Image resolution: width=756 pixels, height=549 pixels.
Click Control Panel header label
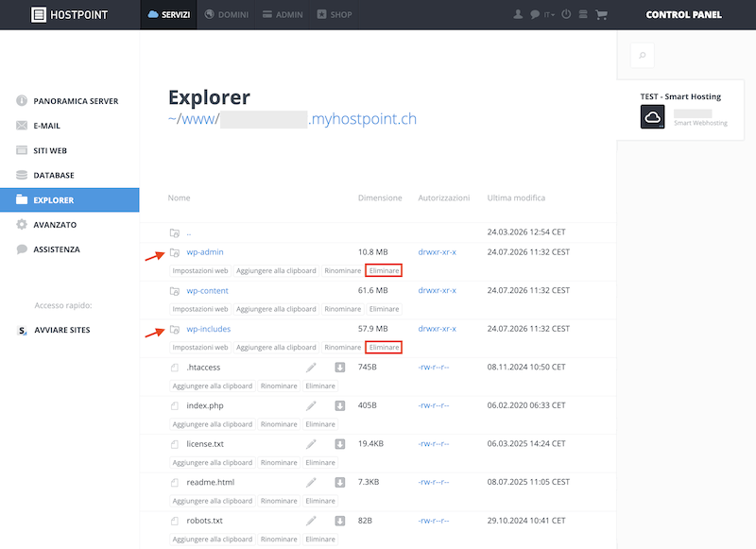(x=683, y=15)
